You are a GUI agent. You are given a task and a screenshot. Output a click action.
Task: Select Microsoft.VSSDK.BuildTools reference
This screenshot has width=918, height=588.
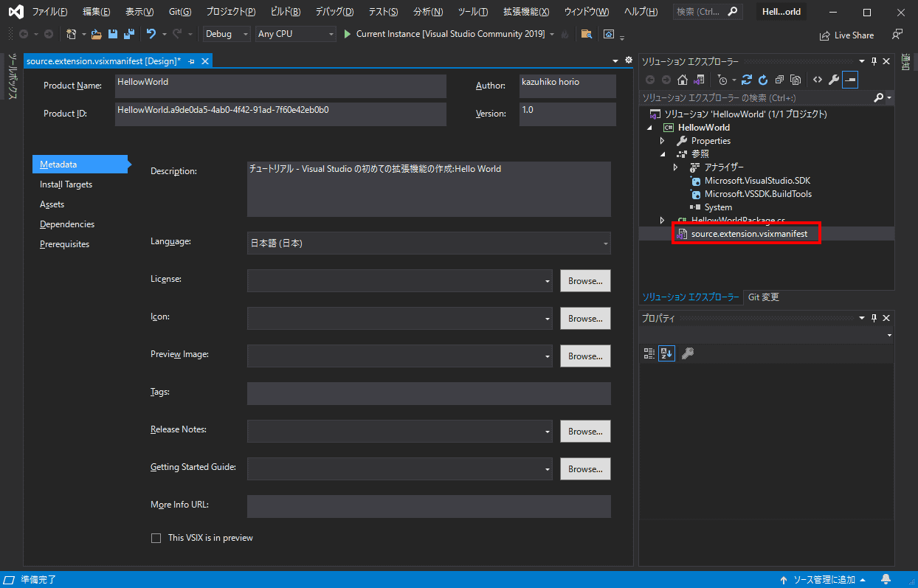758,193
